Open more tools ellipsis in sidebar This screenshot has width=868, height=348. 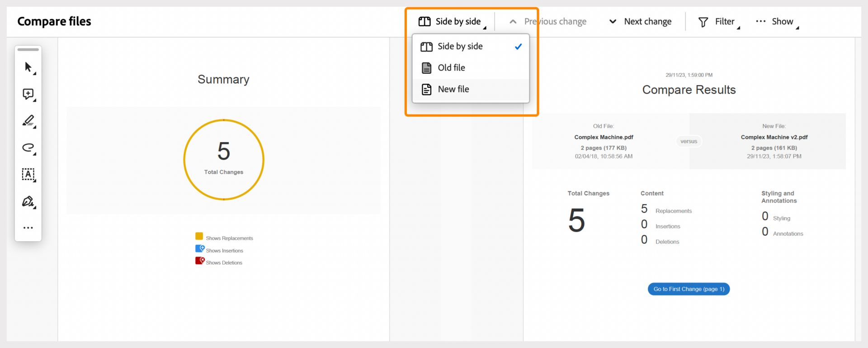pos(28,228)
